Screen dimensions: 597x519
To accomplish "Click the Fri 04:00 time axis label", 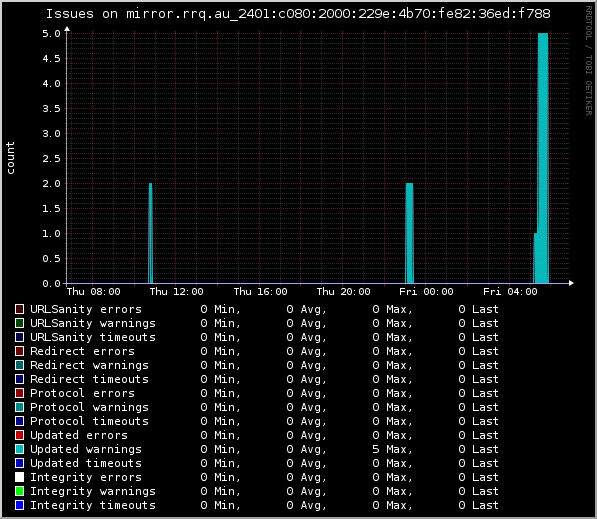I will click(x=510, y=292).
